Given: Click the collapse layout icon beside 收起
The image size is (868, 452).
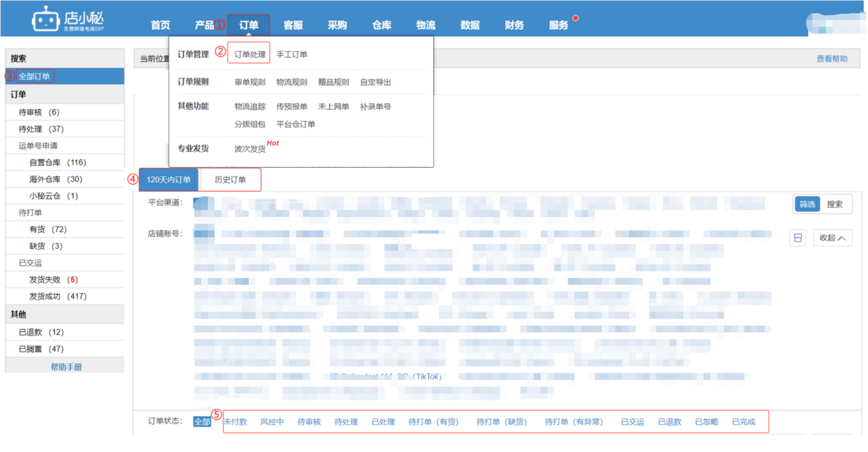Looking at the screenshot, I should point(798,238).
